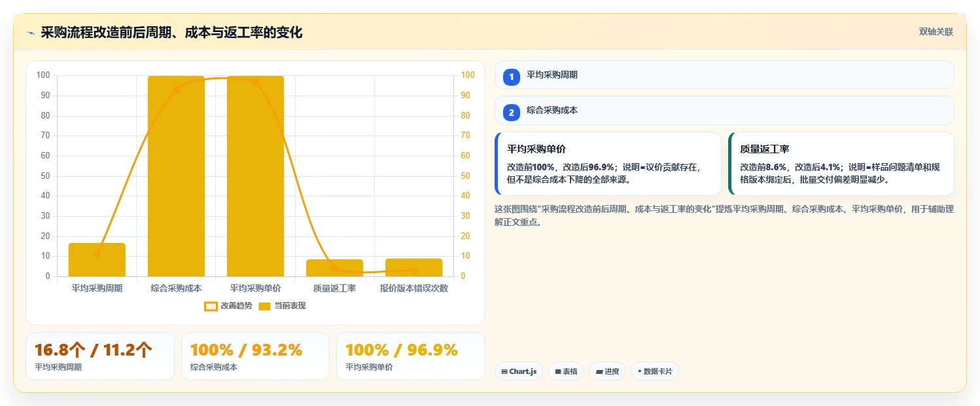Click the Chart.js chip
980x406 pixels.
point(519,371)
